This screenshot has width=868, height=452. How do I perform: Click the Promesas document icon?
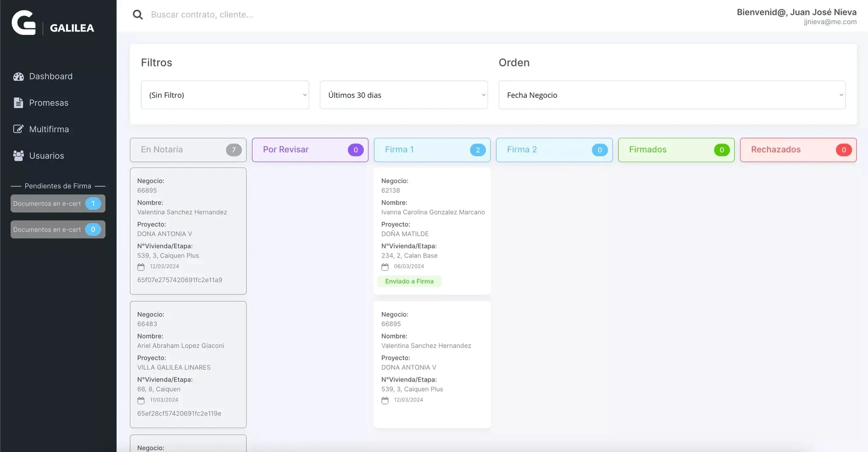coord(18,103)
